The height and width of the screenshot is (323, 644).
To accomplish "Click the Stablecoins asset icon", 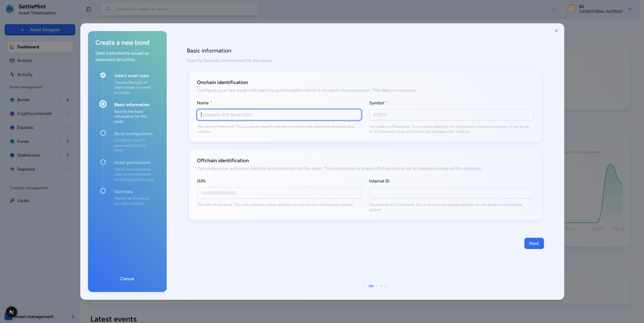I will pyautogui.click(x=12, y=155).
